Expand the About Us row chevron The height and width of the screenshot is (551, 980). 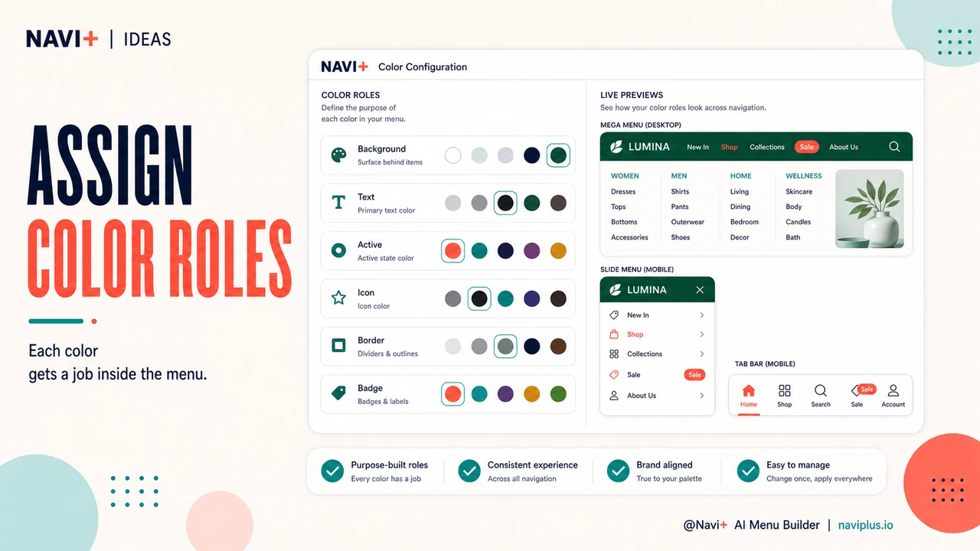click(x=702, y=396)
